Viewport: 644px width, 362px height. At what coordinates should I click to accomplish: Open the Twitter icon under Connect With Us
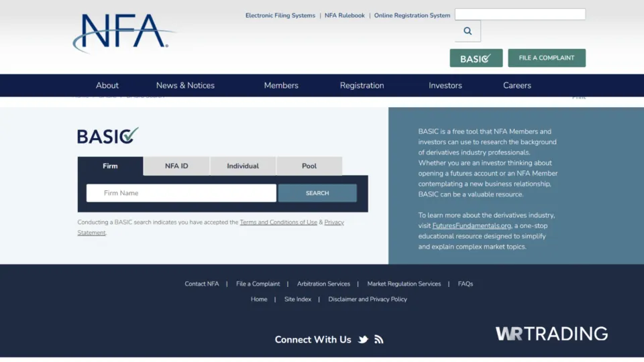[x=363, y=340]
